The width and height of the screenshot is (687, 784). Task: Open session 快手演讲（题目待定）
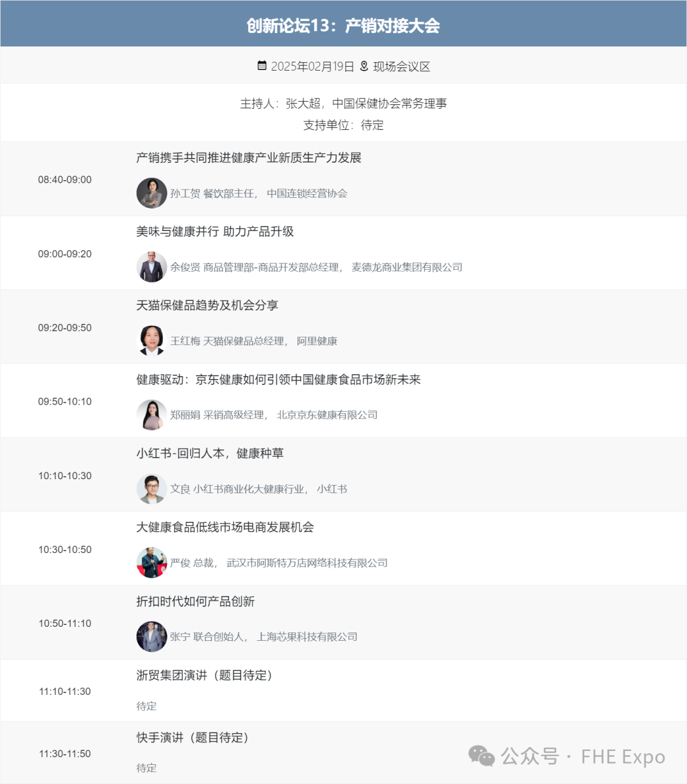click(x=194, y=738)
